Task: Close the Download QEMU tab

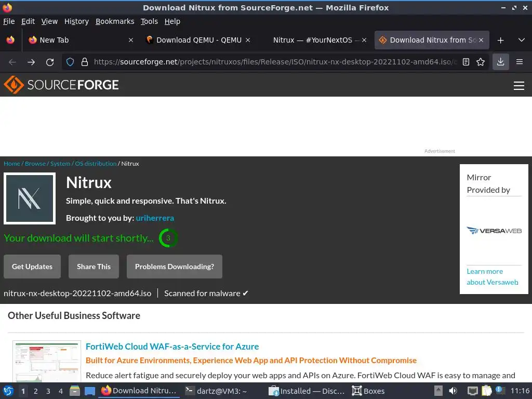Action: pos(248,40)
